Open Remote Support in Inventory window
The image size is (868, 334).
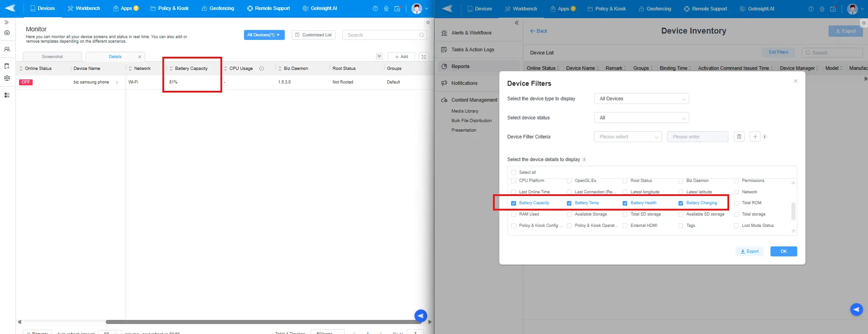(x=705, y=9)
